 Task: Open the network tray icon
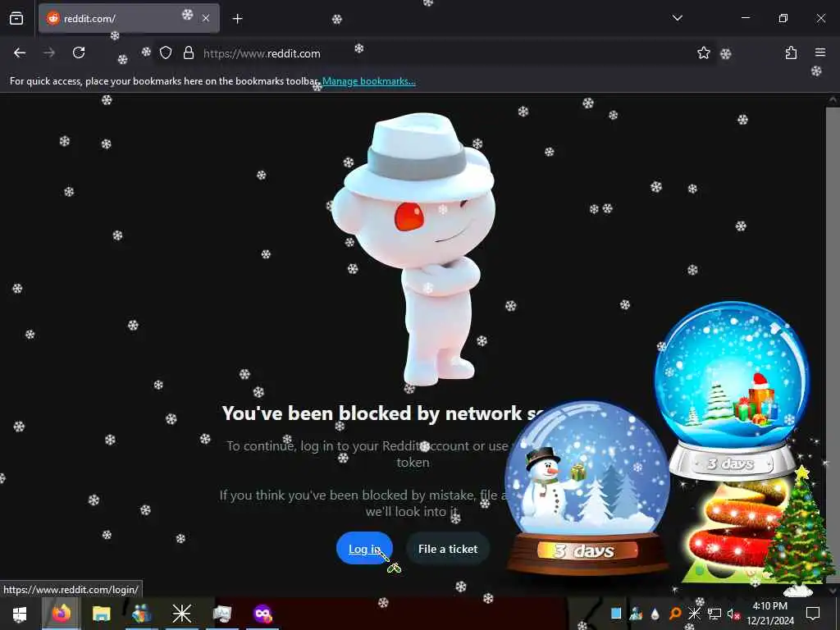tap(714, 614)
